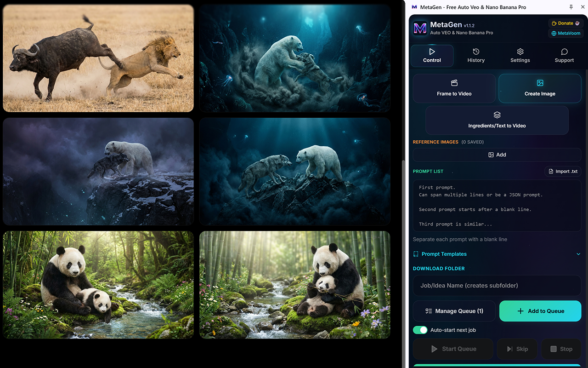The height and width of the screenshot is (368, 588).
Task: Choose Ingredients/Text to Video mode
Action: [497, 120]
